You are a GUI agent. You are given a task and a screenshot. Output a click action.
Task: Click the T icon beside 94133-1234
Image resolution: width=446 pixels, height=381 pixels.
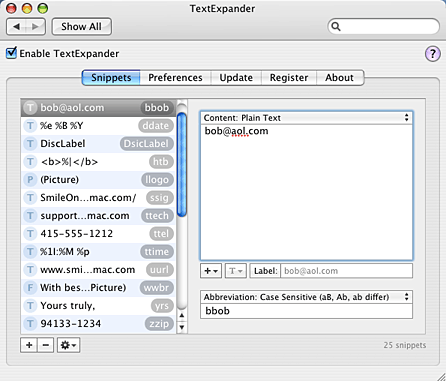pos(30,324)
